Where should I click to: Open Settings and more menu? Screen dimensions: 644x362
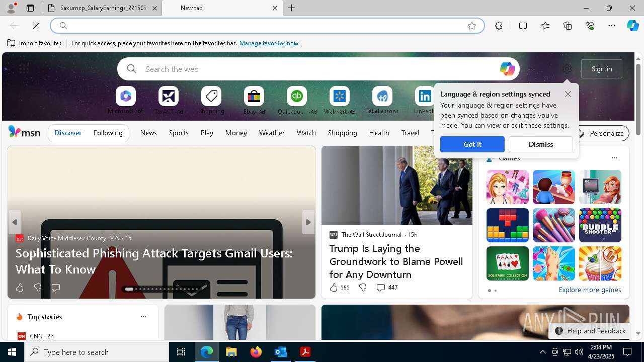coord(612,26)
